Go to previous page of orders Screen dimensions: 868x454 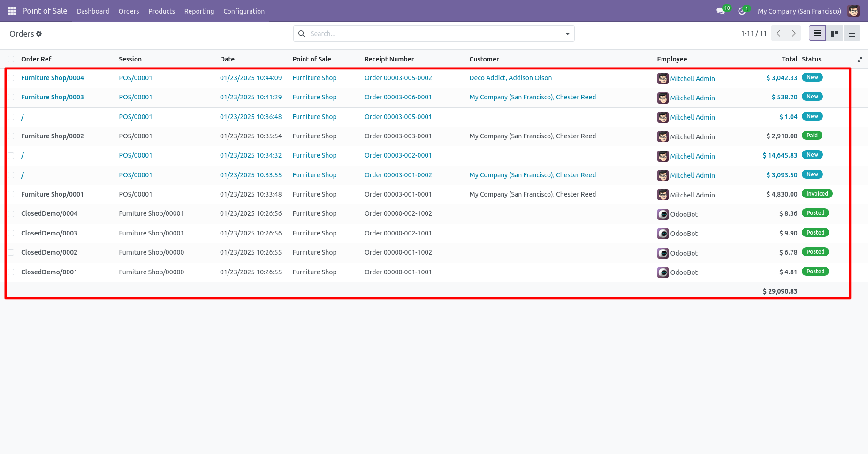(x=778, y=33)
